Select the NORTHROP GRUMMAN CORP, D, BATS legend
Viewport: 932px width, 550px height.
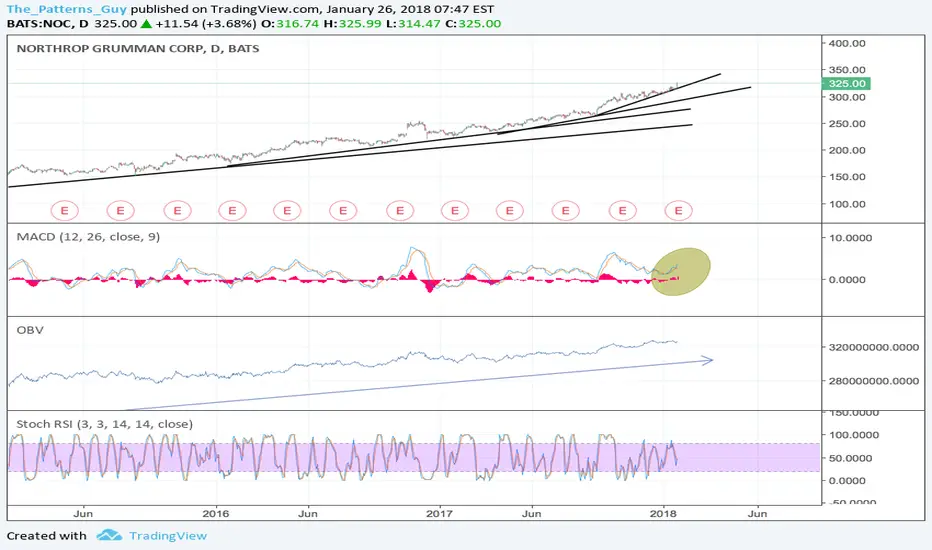(138, 49)
